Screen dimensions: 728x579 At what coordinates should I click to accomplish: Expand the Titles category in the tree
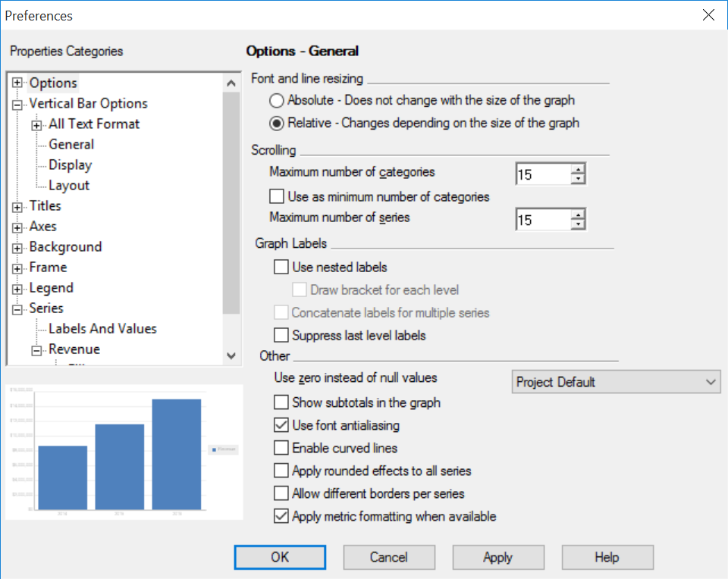pos(16,205)
